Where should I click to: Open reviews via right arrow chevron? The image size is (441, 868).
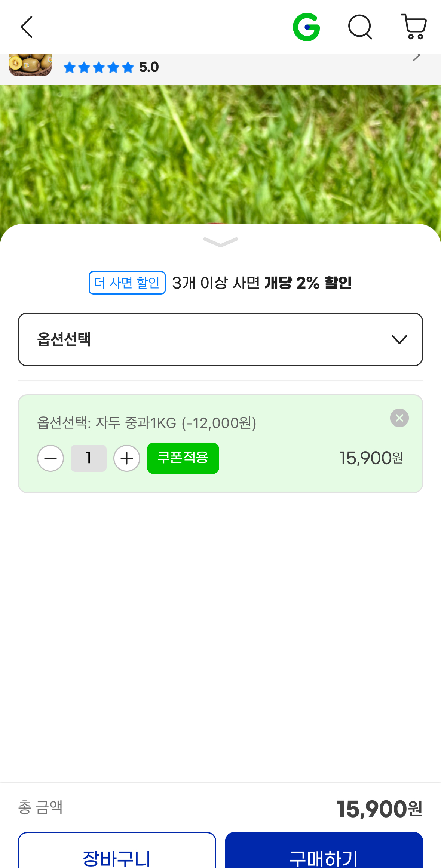click(x=416, y=57)
